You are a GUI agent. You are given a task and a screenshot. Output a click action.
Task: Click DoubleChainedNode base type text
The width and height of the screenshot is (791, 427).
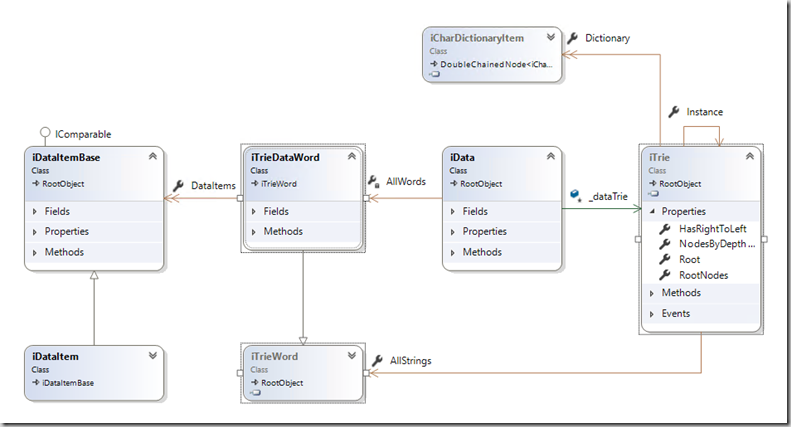[x=496, y=65]
